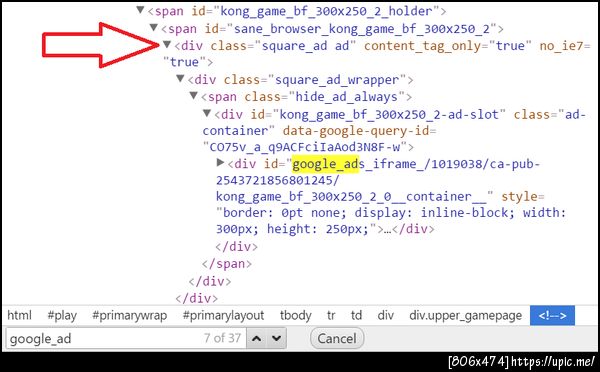This screenshot has height=372, width=600.
Task: Click the data-google-query-id attribute name
Action: click(356, 131)
